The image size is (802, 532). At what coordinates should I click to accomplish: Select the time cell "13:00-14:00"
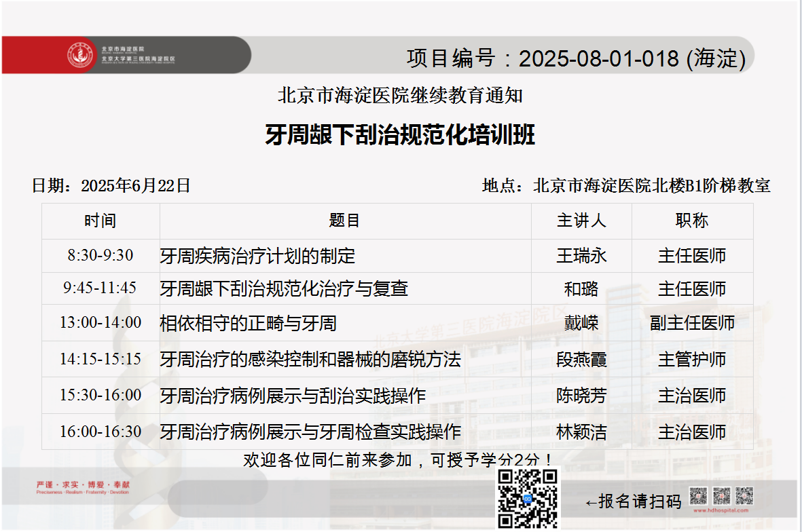point(101,322)
